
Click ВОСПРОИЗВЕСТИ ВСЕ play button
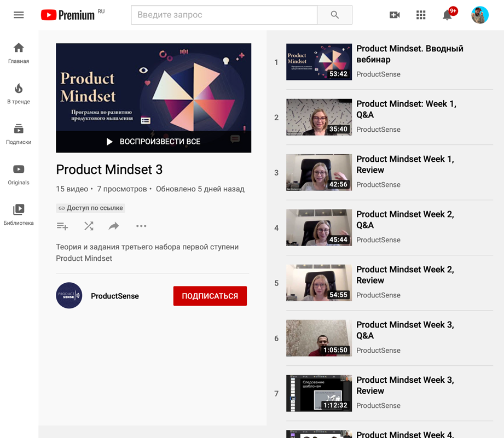coord(154,142)
